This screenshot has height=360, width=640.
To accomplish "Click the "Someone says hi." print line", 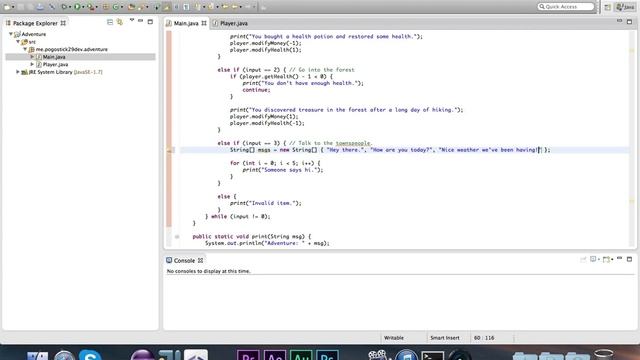I will tap(282, 170).
